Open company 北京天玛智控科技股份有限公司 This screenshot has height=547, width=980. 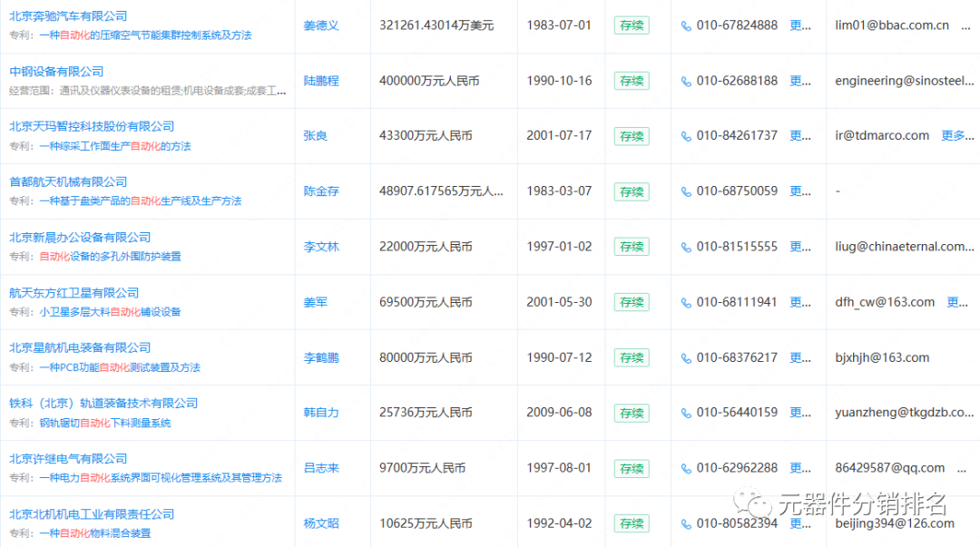(x=92, y=126)
